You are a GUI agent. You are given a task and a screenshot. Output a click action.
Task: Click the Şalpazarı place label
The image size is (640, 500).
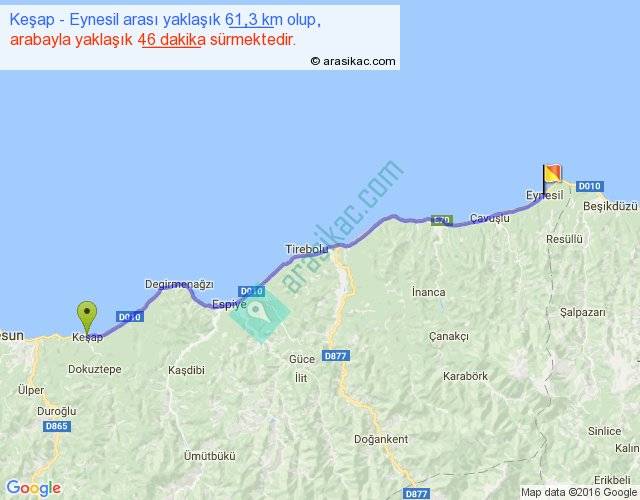580,312
